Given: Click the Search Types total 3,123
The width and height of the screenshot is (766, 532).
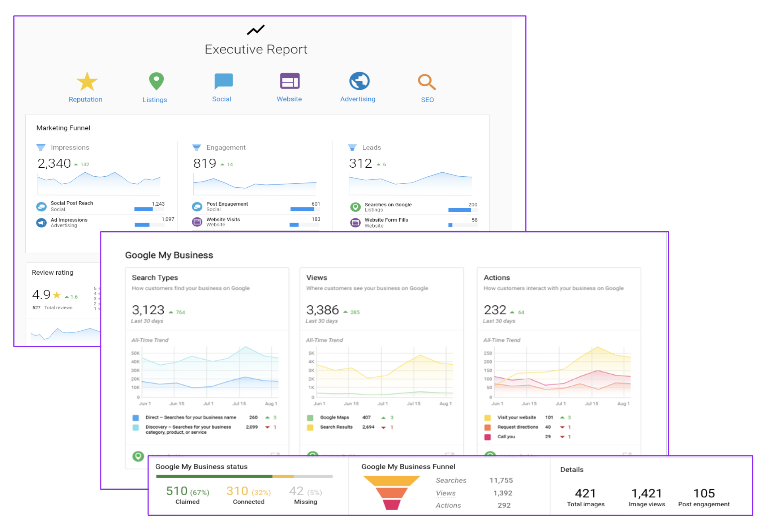Looking at the screenshot, I should pos(148,310).
